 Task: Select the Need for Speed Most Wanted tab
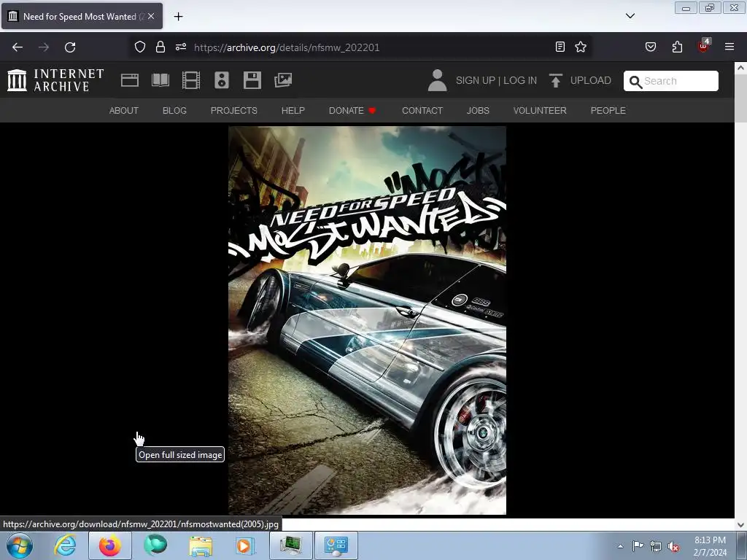tap(82, 16)
